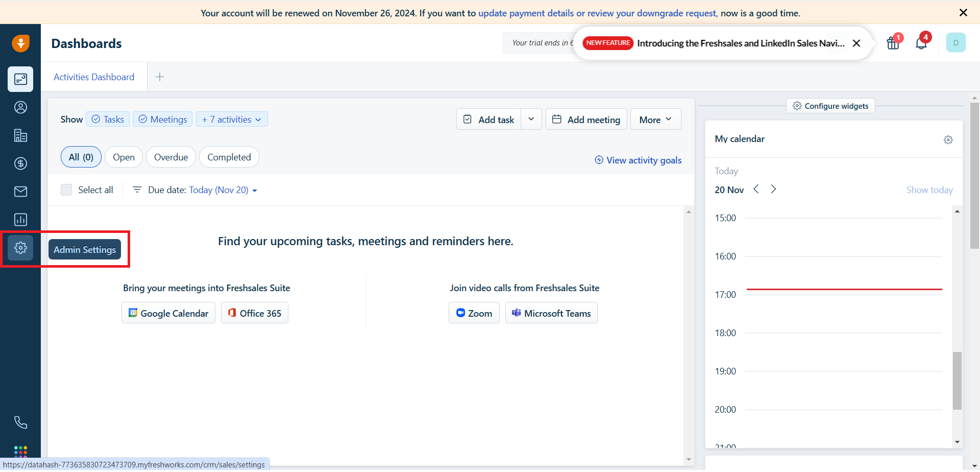Open the Email envelope icon in sidebar
Screen dimensions: 980x472
(x=20, y=192)
